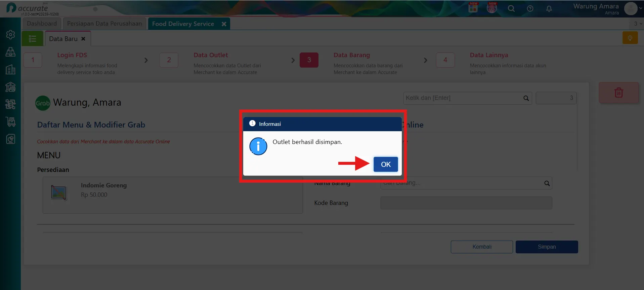The image size is (644, 290).
Task: Click the search magnifier in top bar
Action: point(511,9)
